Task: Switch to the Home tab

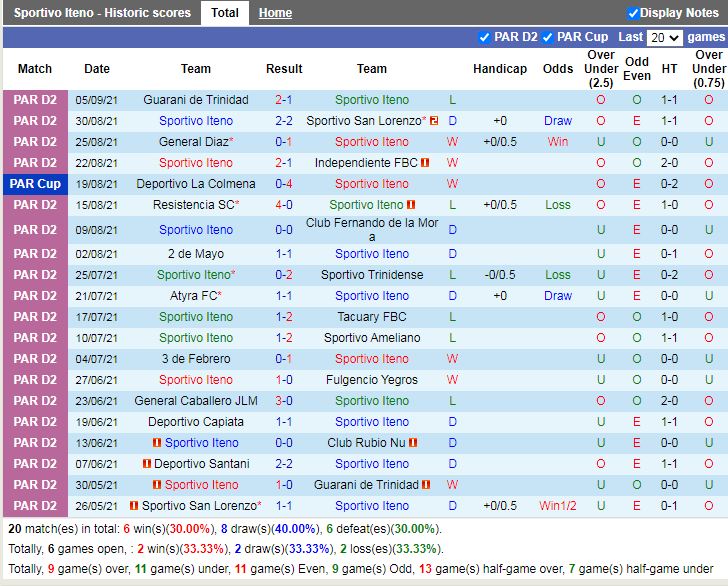Action: point(275,13)
